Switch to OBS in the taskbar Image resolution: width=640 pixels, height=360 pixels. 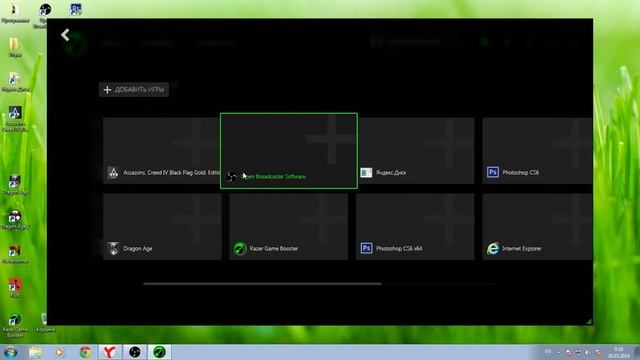[x=134, y=352]
